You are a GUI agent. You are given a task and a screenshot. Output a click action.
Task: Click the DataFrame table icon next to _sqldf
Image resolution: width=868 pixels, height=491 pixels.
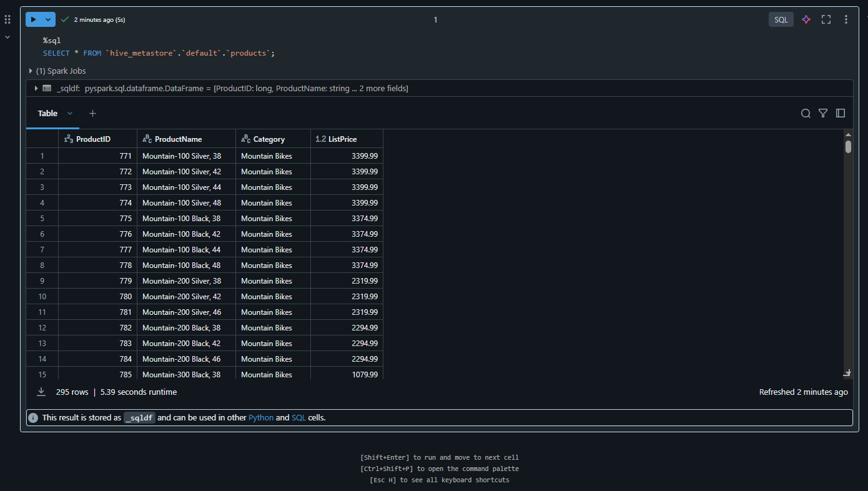47,88
